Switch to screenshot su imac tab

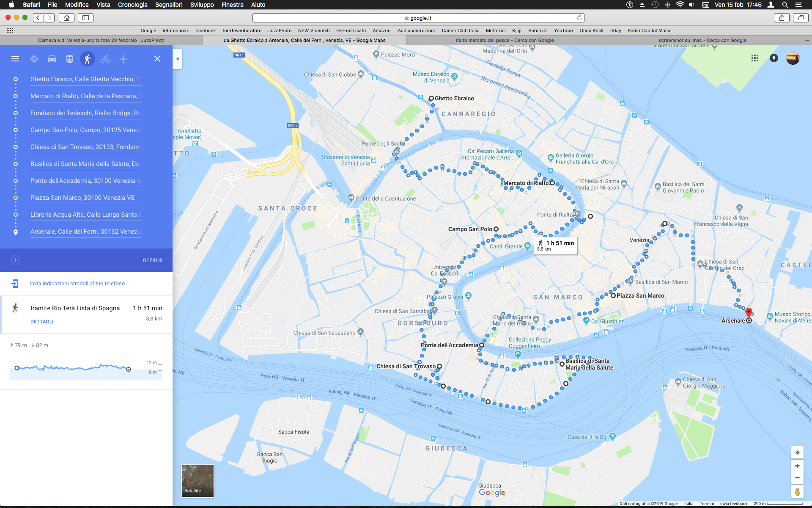point(702,40)
